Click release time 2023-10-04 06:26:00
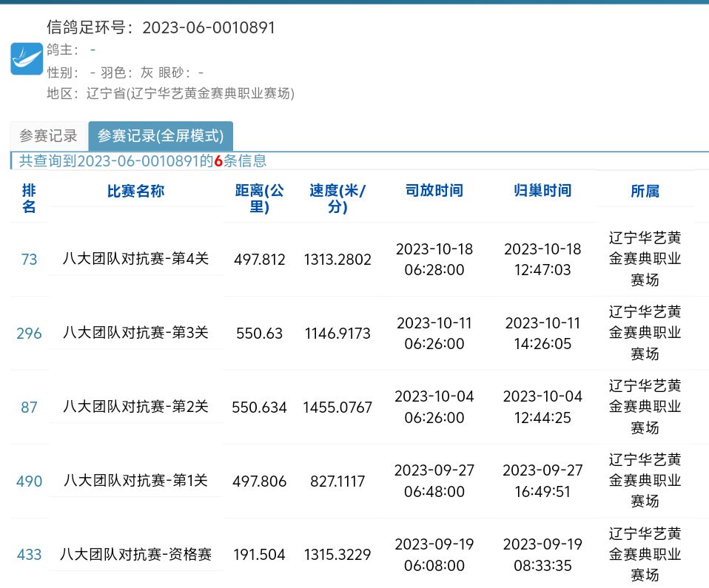Image resolution: width=709 pixels, height=588 pixels. pos(434,407)
